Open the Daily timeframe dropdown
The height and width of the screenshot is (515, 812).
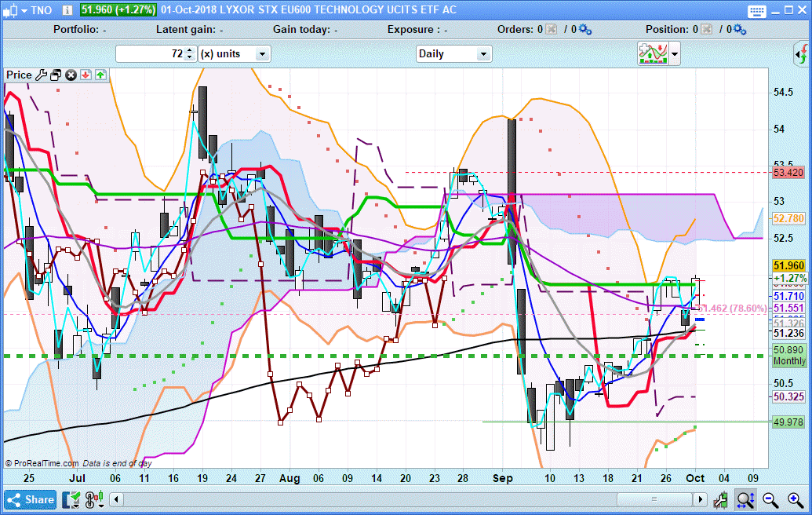pos(483,54)
